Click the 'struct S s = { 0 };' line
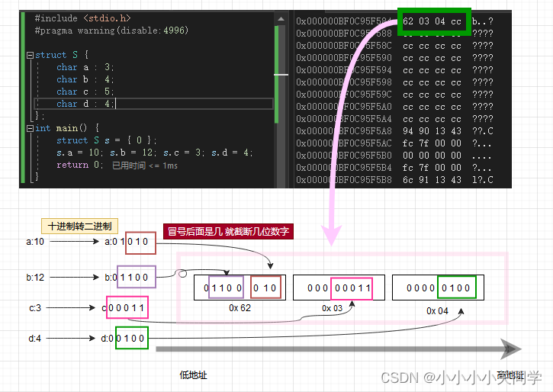553x392 pixels. click(x=106, y=140)
